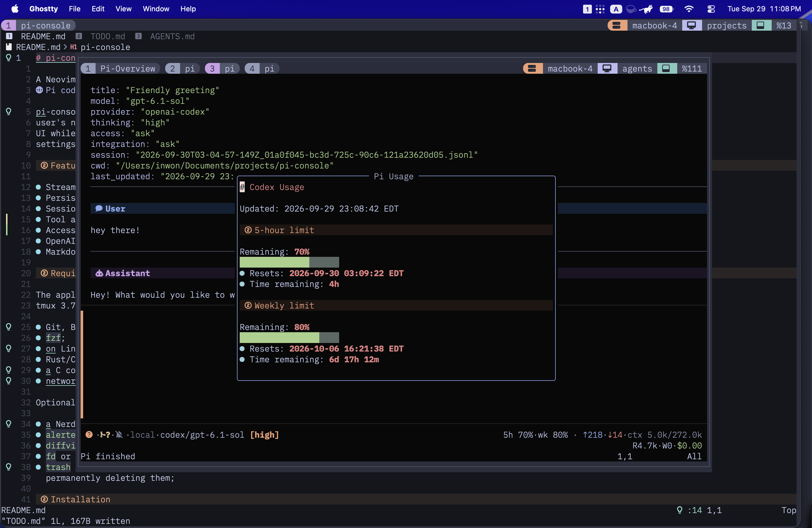
Task: Click the "$0.00" cost value
Action: 690,445
